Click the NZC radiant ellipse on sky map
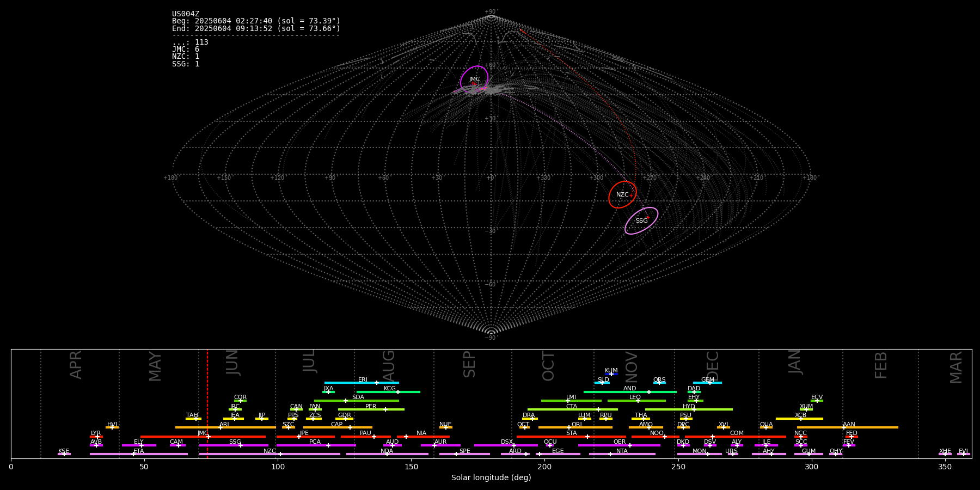 point(622,194)
